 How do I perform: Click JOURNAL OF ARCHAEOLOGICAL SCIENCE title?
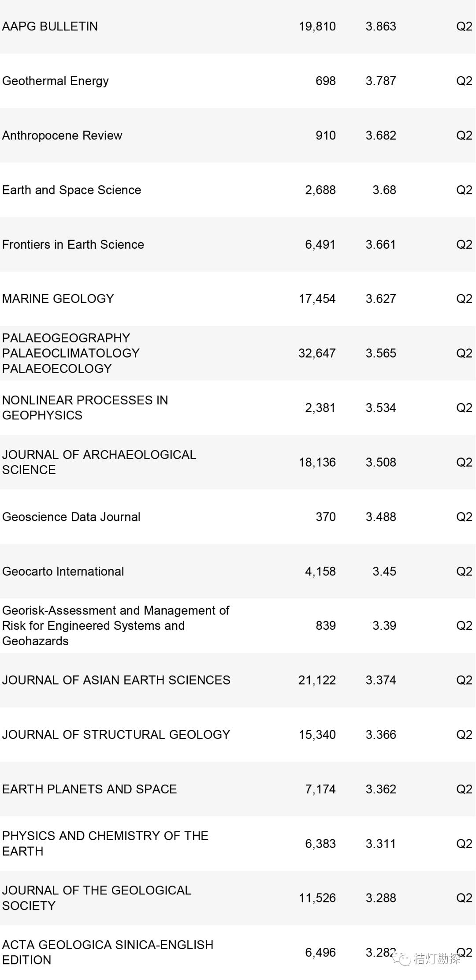tap(99, 462)
